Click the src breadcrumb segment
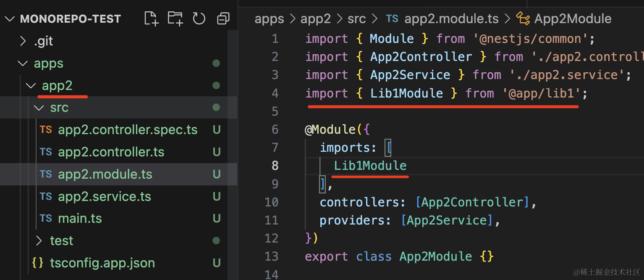644x280 pixels. click(356, 18)
